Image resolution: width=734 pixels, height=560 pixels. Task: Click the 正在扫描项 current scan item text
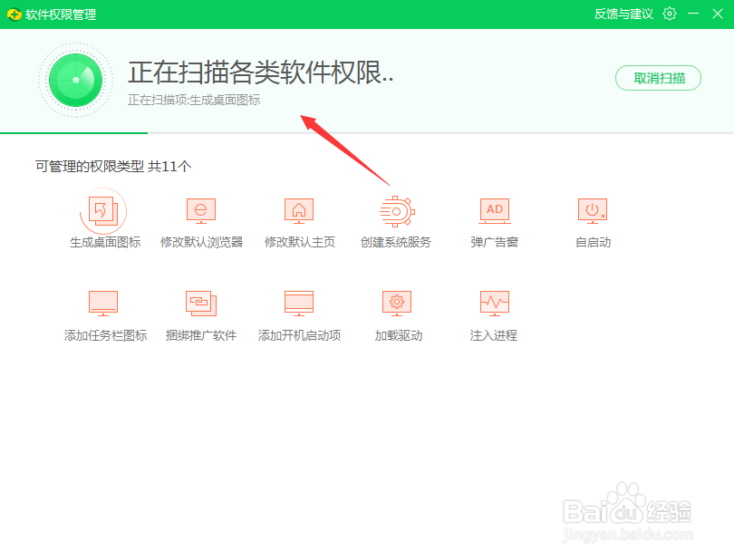click(x=195, y=100)
